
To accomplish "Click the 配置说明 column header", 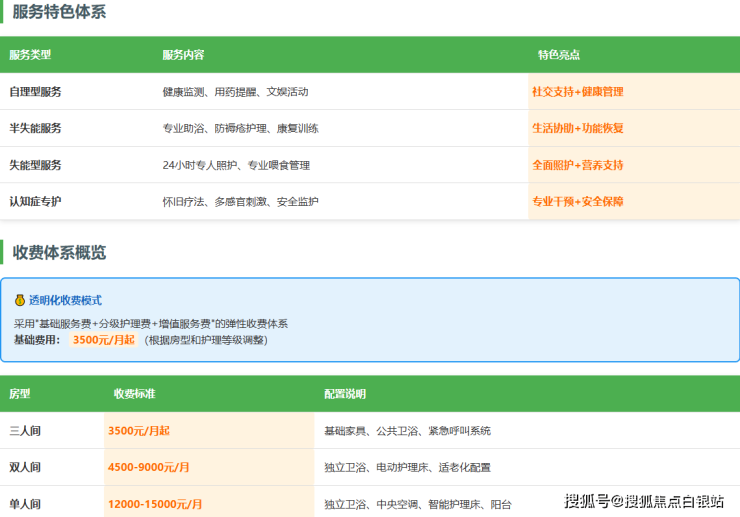I will 345,394.
